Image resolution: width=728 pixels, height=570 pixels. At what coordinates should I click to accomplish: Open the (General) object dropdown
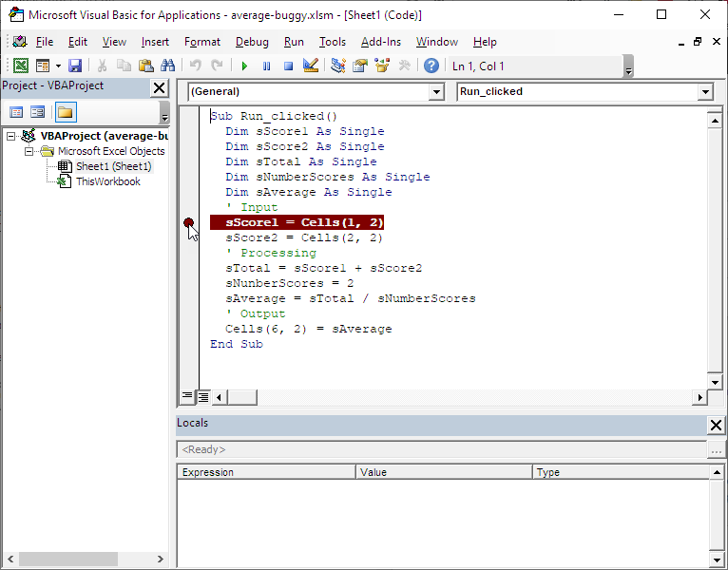[x=436, y=92]
